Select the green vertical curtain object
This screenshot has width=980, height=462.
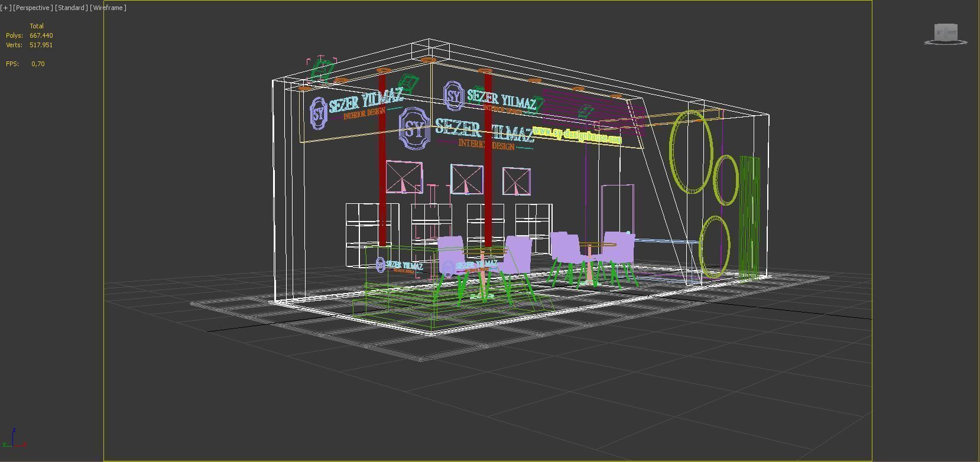[x=749, y=217]
